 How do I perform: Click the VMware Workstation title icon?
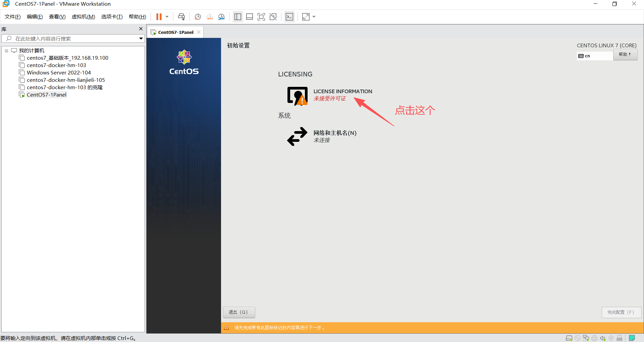[x=6, y=4]
